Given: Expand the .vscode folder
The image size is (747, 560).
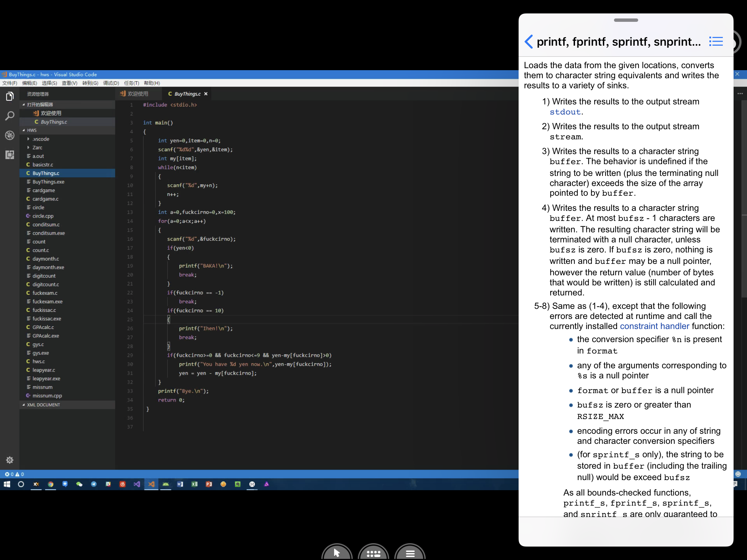Looking at the screenshot, I should pyautogui.click(x=68, y=139).
